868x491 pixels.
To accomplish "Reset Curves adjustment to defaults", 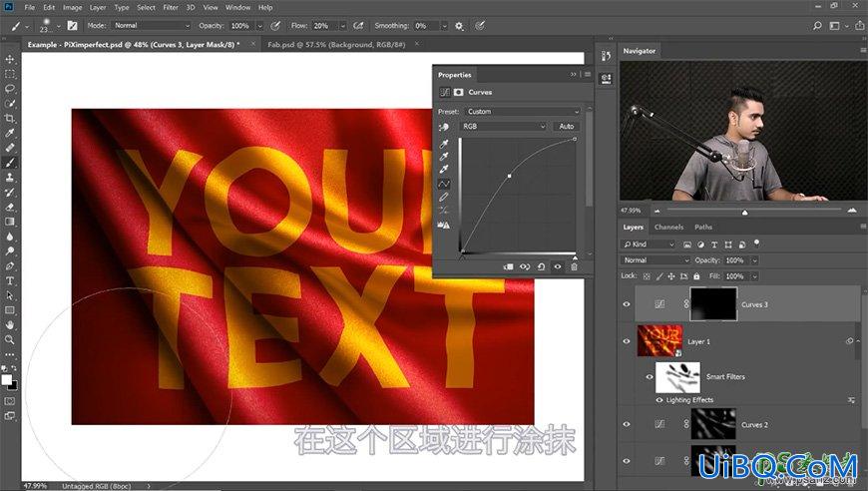I will point(541,266).
